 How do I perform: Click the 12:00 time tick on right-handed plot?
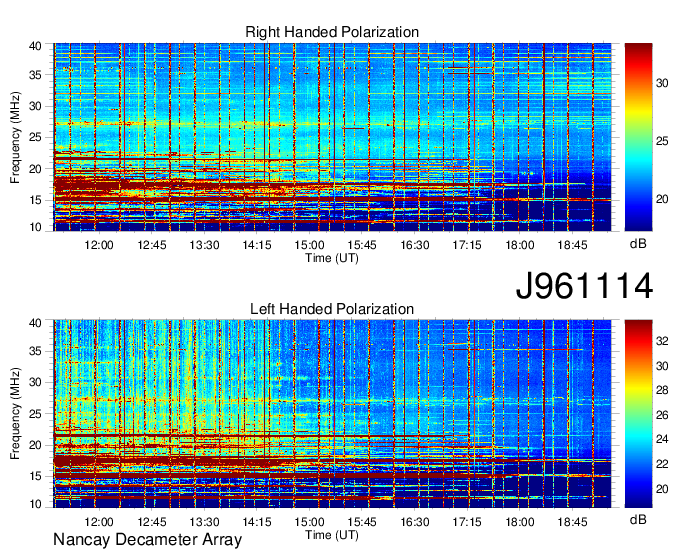99,245
